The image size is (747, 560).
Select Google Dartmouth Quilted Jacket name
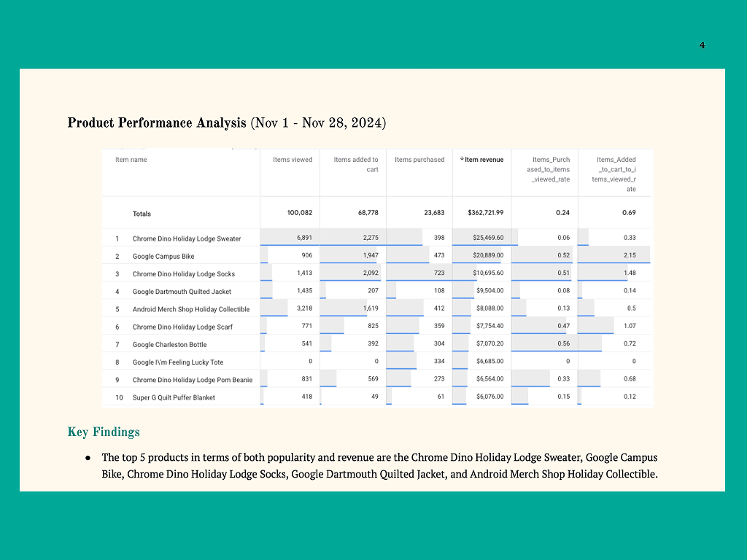click(x=182, y=292)
